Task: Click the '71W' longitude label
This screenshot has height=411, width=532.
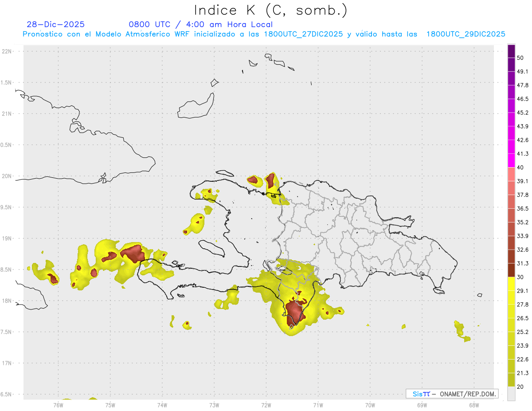Action: [x=318, y=405]
